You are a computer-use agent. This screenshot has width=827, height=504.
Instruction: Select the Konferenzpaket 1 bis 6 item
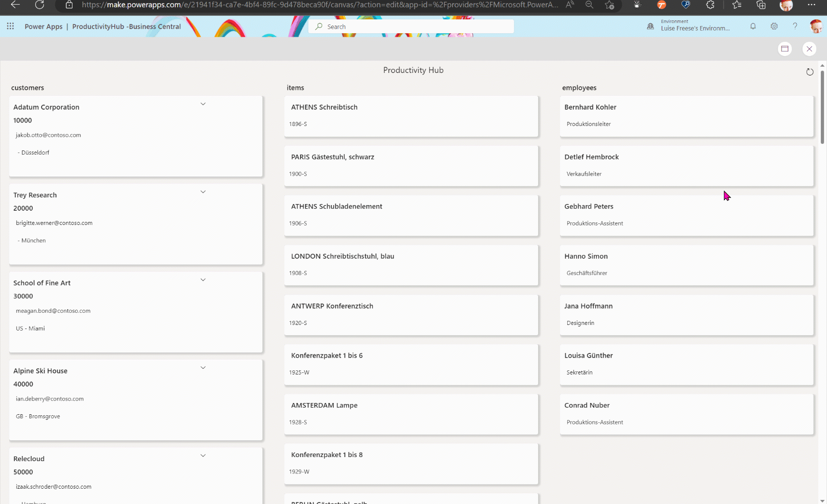click(411, 365)
